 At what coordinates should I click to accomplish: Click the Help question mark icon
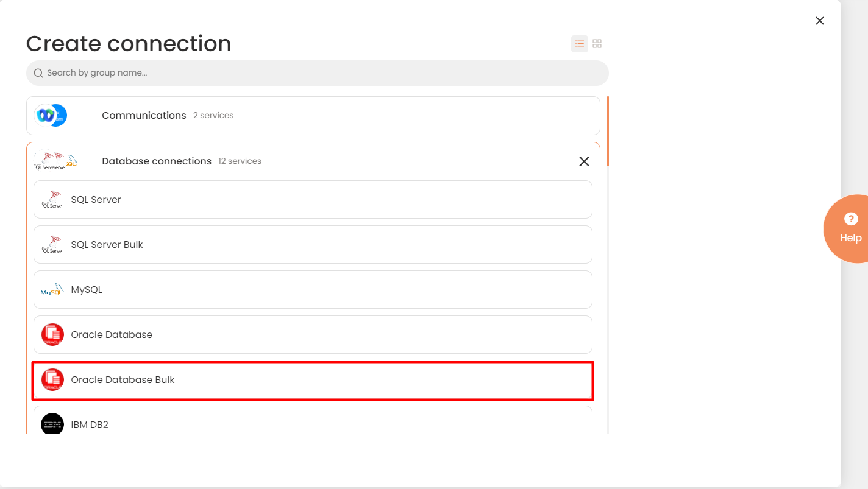tap(851, 219)
